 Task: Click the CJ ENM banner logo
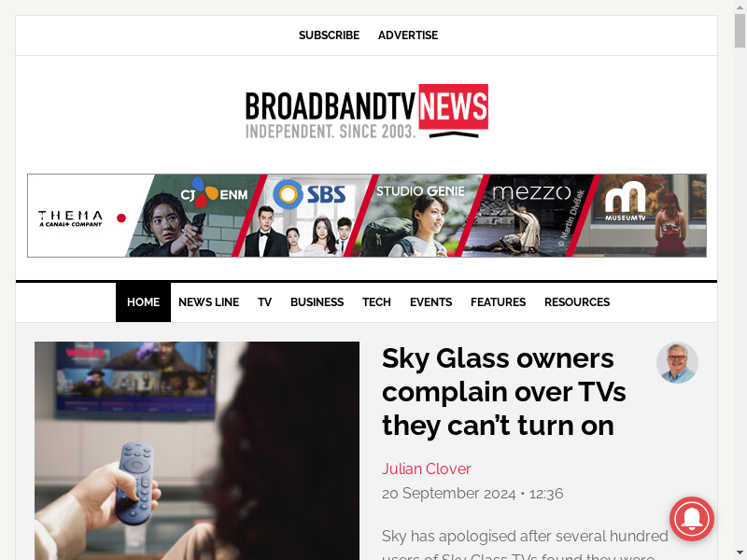pyautogui.click(x=215, y=192)
